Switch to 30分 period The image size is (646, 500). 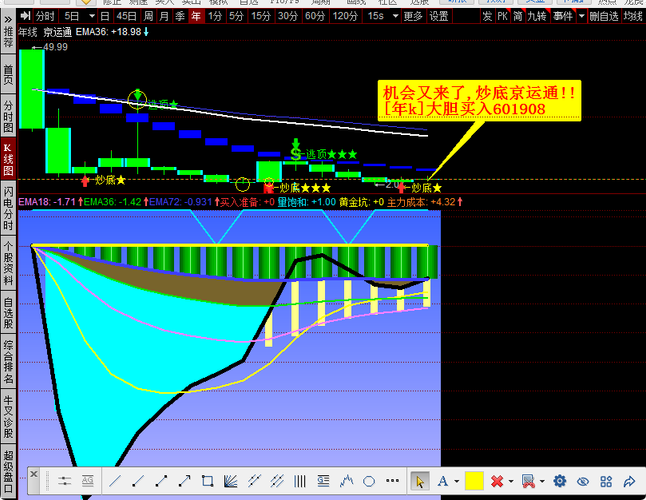[288, 16]
